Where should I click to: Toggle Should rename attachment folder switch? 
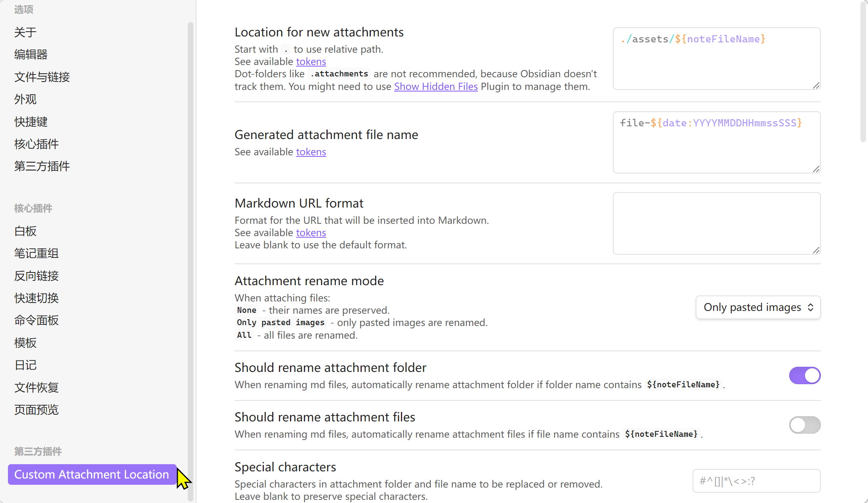pos(804,375)
